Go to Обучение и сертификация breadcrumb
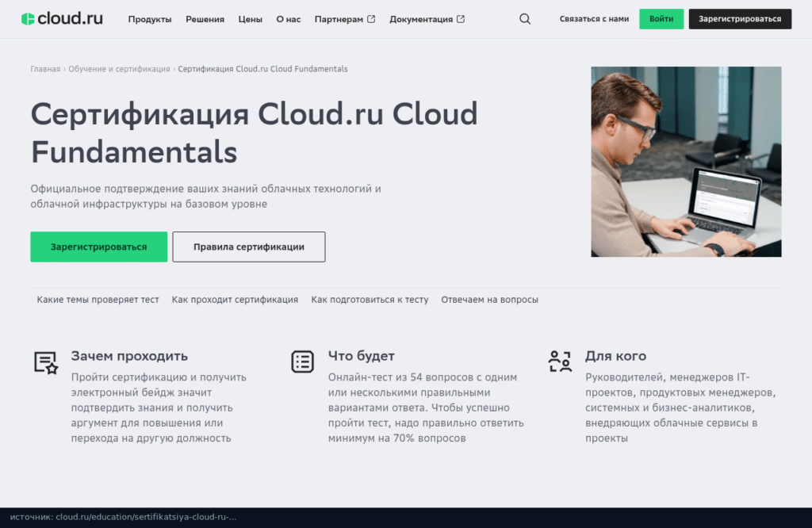Screen dimensions: 812x528 [119, 69]
